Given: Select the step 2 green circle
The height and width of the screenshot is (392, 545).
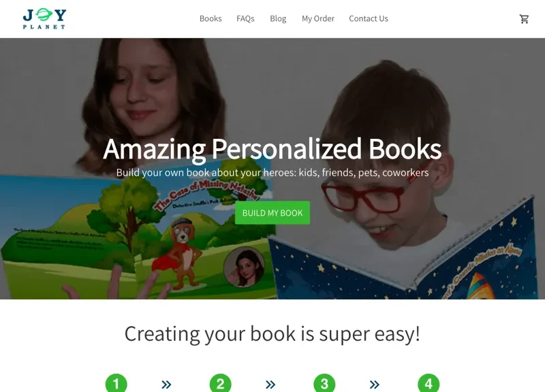Looking at the screenshot, I should coord(220,383).
